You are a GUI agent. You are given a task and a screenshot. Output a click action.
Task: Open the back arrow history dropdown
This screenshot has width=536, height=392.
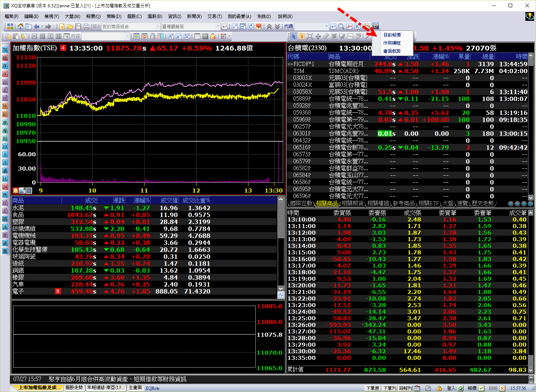42,26
